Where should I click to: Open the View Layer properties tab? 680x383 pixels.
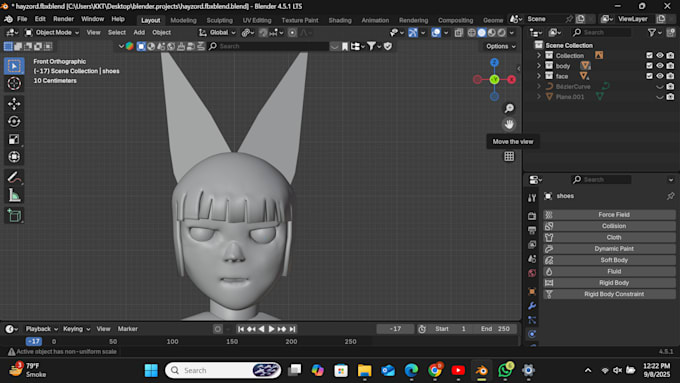pos(532,244)
